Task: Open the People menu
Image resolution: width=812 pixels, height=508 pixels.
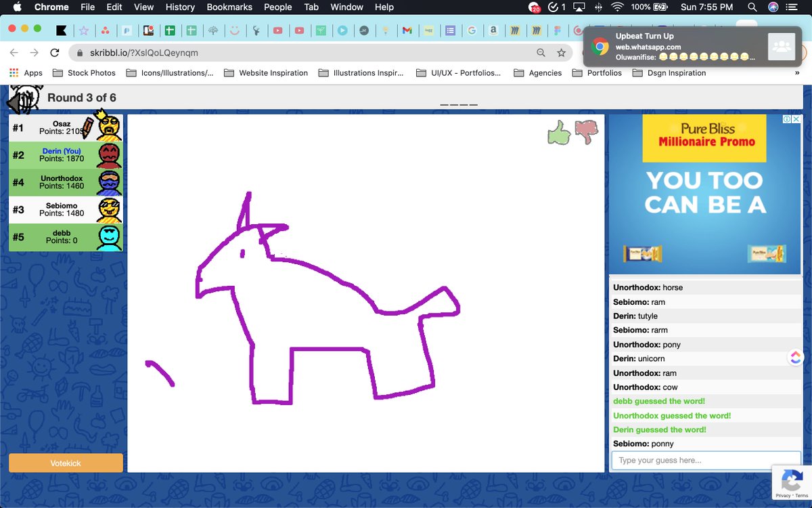Action: (277, 7)
